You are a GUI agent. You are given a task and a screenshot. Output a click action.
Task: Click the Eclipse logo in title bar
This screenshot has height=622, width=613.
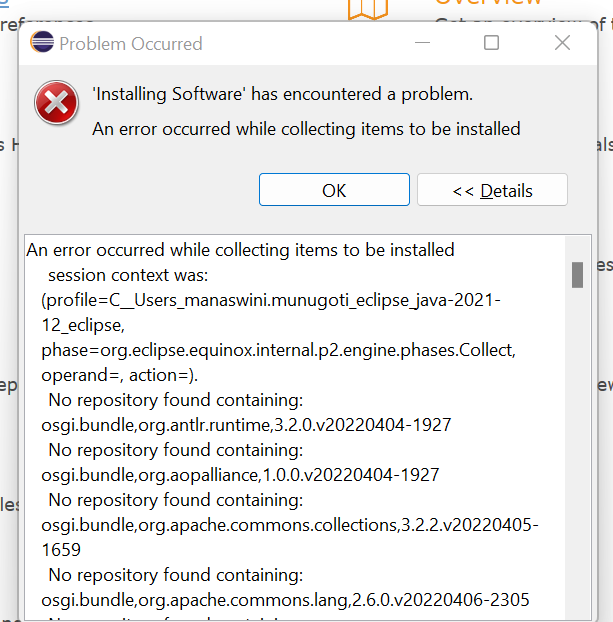point(42,42)
